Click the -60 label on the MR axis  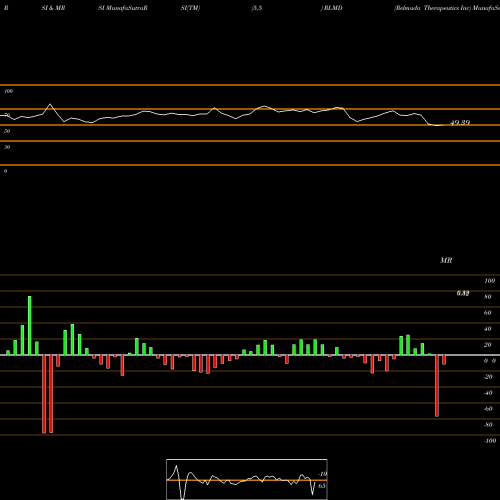[488, 409]
